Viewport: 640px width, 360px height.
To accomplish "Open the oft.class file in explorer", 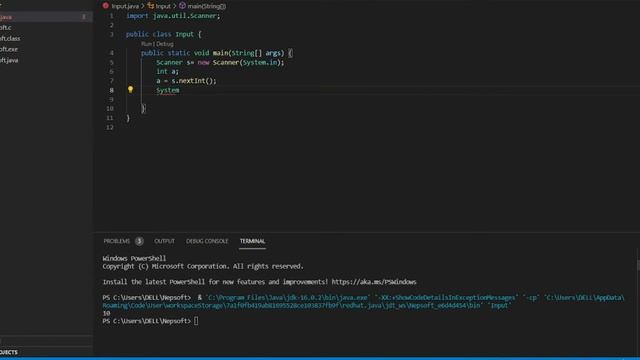I will pos(10,38).
